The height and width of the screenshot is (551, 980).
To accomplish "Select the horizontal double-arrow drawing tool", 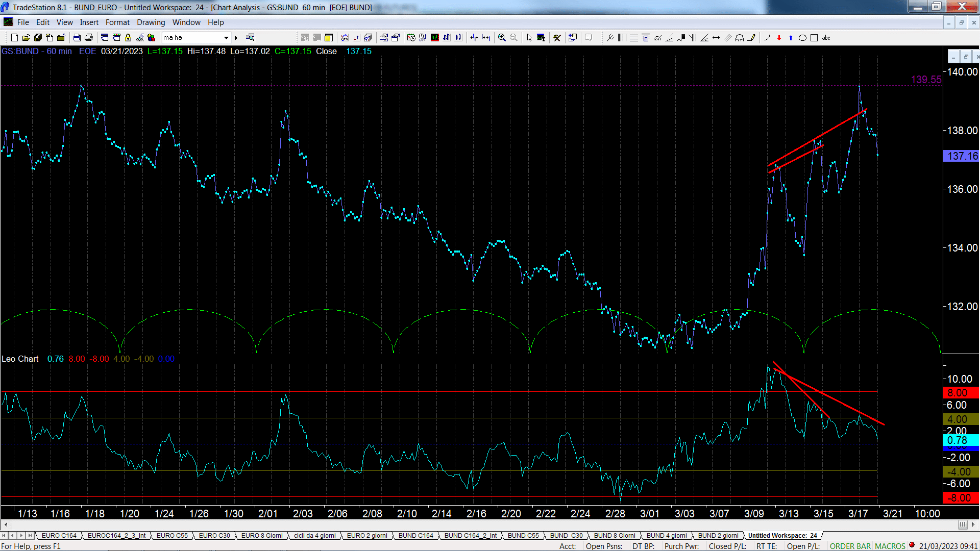I will (x=716, y=38).
